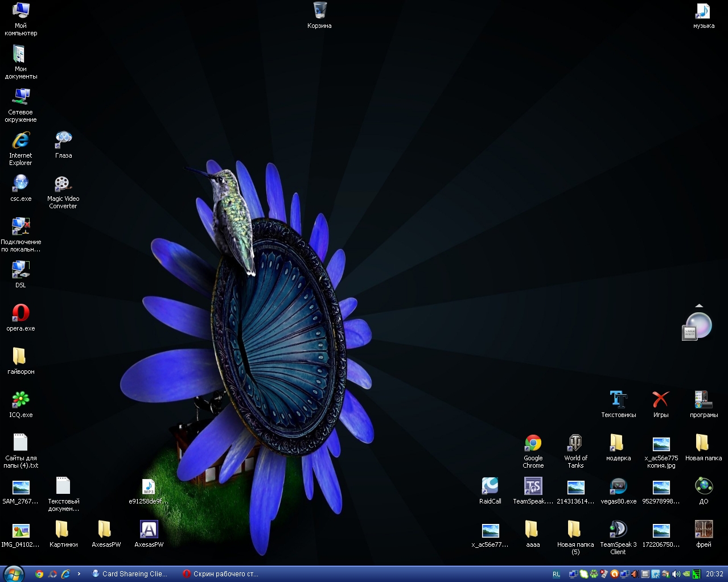This screenshot has width=728, height=582.
Task: Click the Internet Explorer desktop icon
Action: 20,141
